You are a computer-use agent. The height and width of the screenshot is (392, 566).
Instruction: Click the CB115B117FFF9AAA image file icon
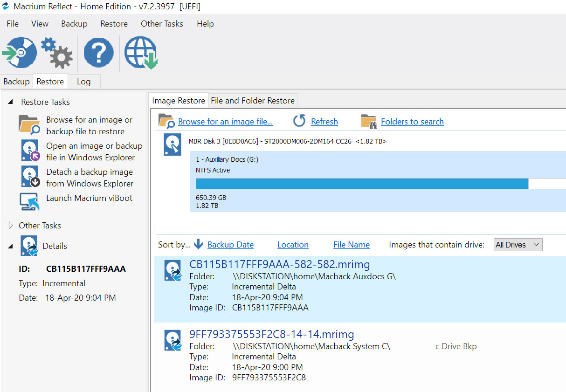tap(173, 270)
